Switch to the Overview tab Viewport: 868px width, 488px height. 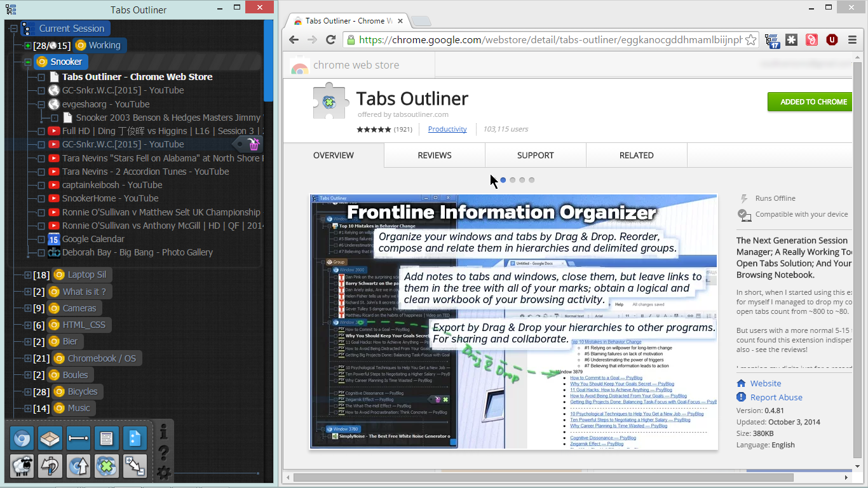point(334,155)
